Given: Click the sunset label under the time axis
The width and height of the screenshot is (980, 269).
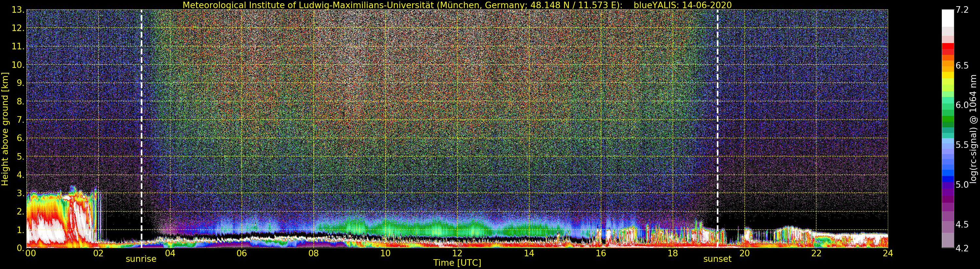Looking at the screenshot, I should [x=717, y=259].
